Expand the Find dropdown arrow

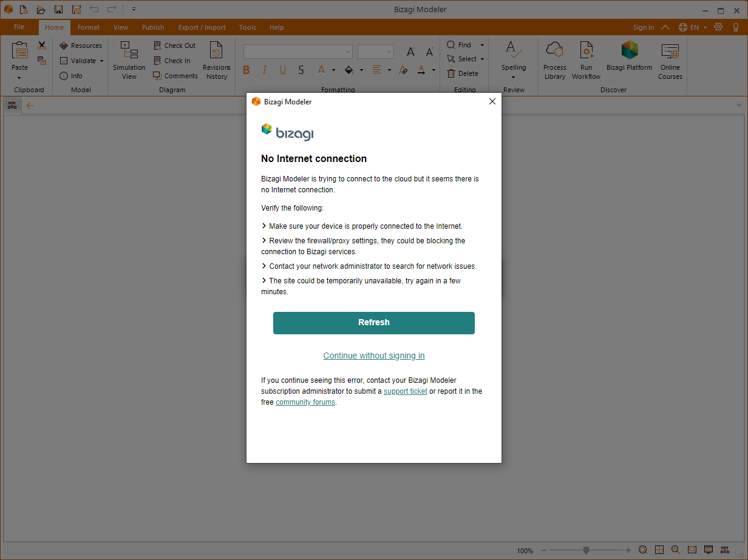[x=483, y=45]
